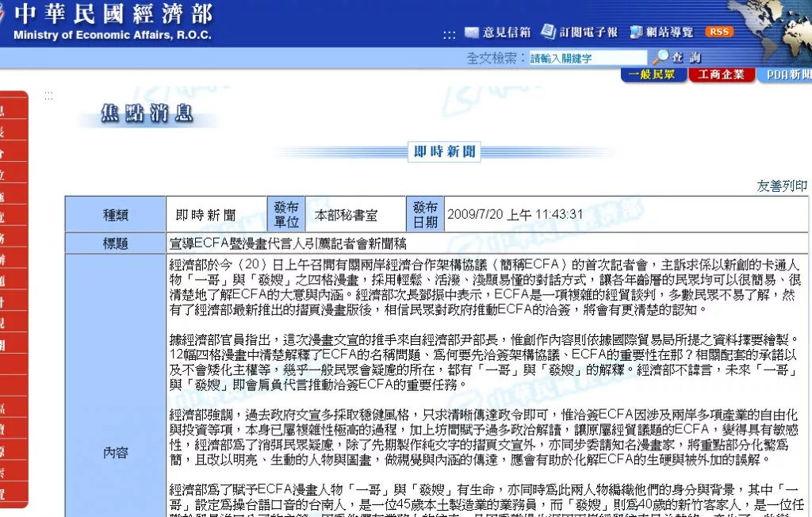Image resolution: width=812 pixels, height=517 pixels.
Task: Click the 焦點消息 heading
Action: coord(147,113)
